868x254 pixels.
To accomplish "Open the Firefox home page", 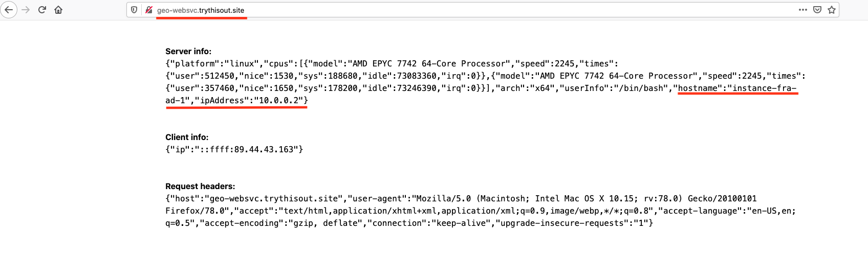I will coord(58,10).
